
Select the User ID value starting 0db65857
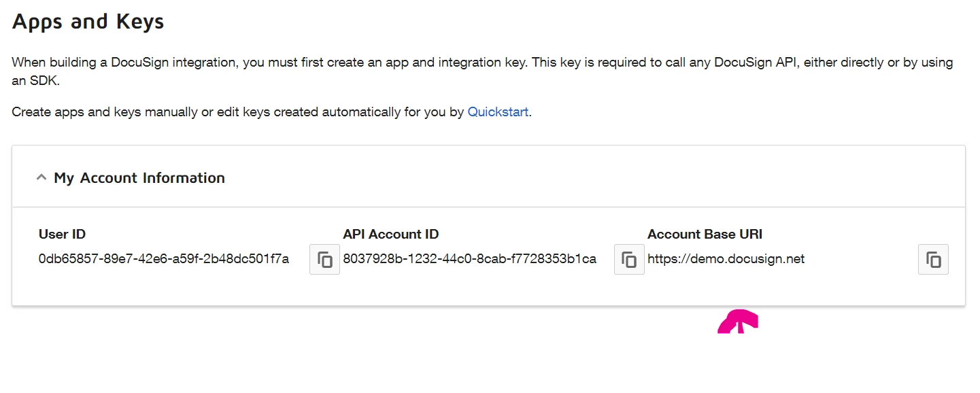(x=164, y=259)
